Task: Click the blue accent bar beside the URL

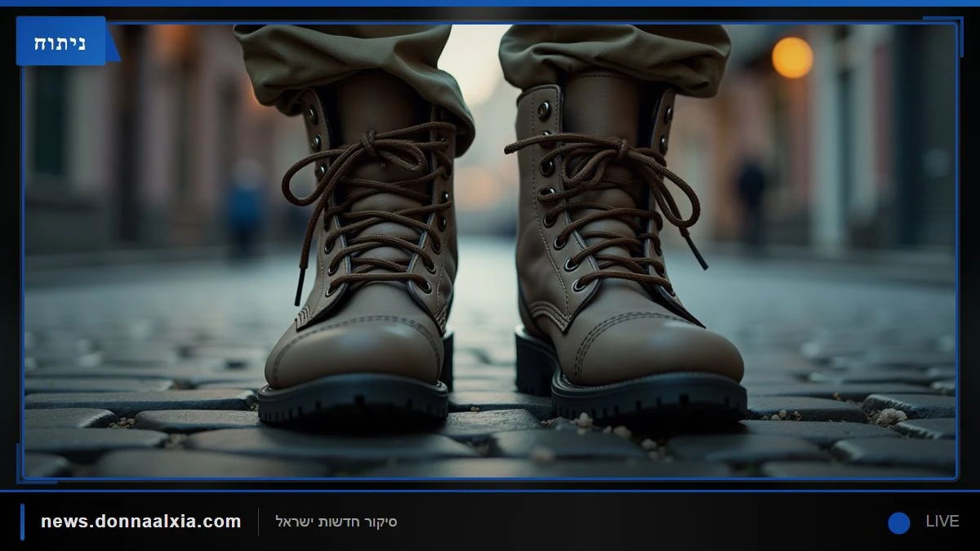Action: (x=22, y=522)
